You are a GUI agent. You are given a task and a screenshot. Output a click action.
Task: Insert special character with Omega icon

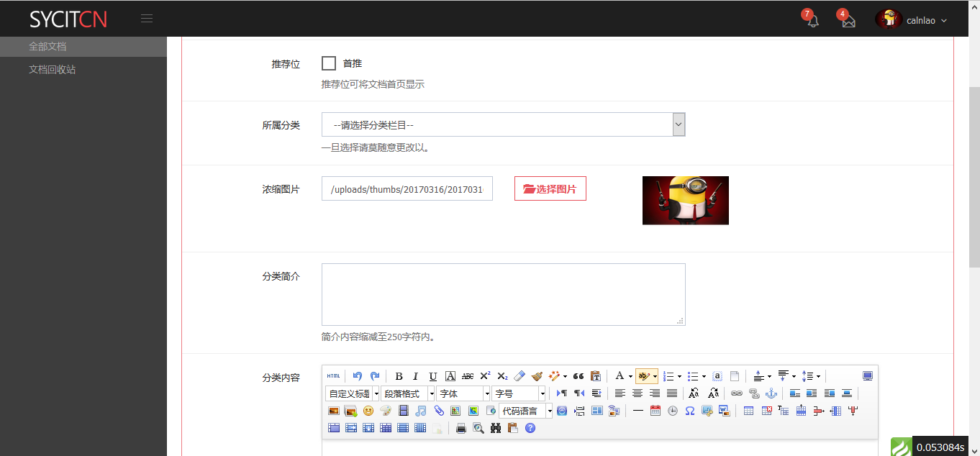click(x=690, y=411)
